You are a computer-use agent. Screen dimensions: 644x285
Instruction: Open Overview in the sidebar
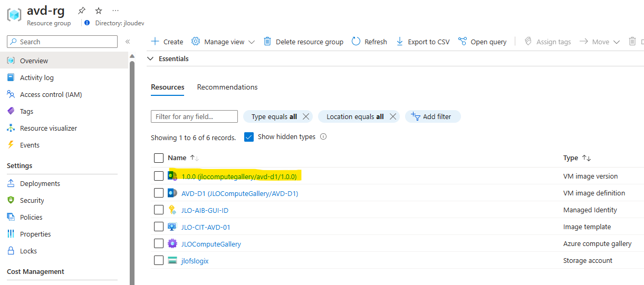click(x=64, y=61)
